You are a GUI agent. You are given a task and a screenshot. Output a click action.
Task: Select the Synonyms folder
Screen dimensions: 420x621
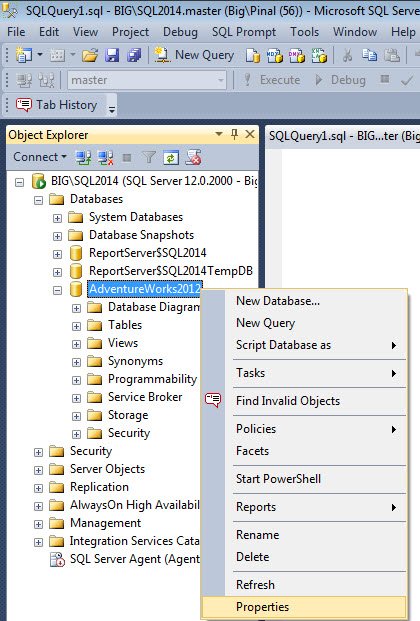(136, 361)
